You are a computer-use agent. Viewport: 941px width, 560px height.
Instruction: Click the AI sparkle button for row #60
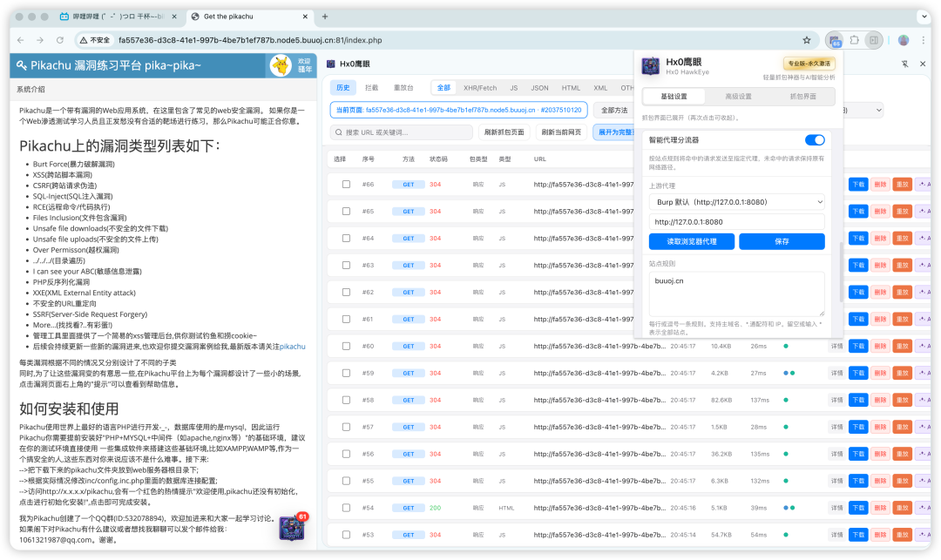coord(923,346)
